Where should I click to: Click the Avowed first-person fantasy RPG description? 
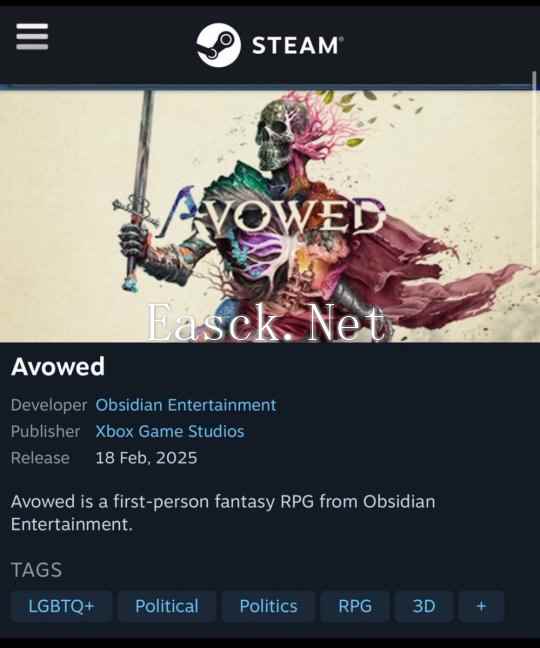tap(223, 513)
